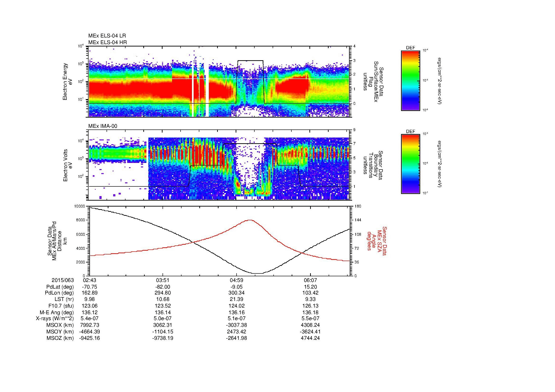Click the PdLat value -82.00

(x=163, y=287)
